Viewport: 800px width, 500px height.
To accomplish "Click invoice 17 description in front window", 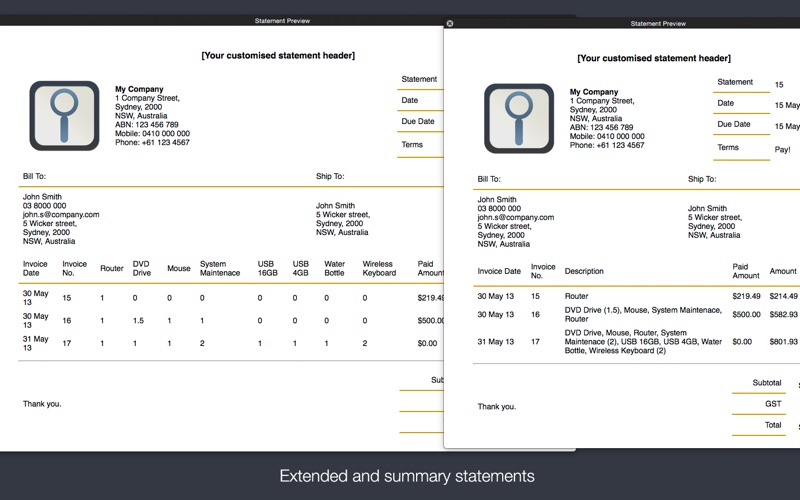I will 643,342.
